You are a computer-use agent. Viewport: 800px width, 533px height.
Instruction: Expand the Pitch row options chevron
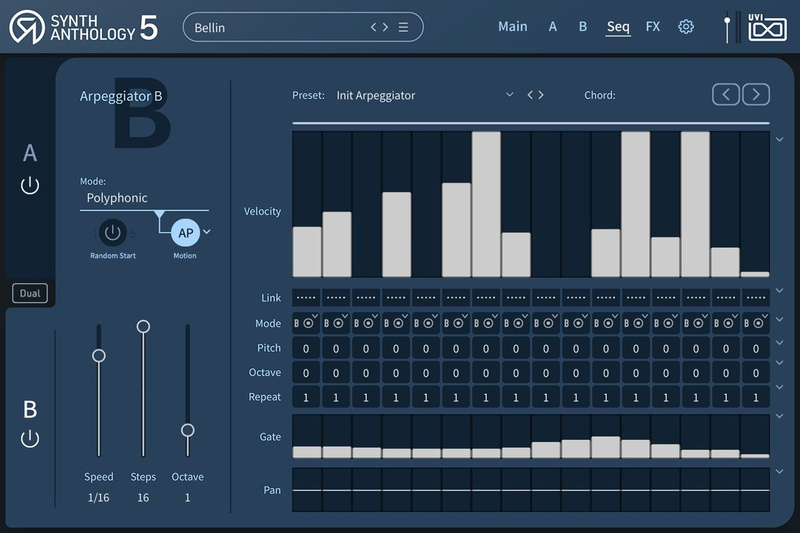(x=780, y=343)
